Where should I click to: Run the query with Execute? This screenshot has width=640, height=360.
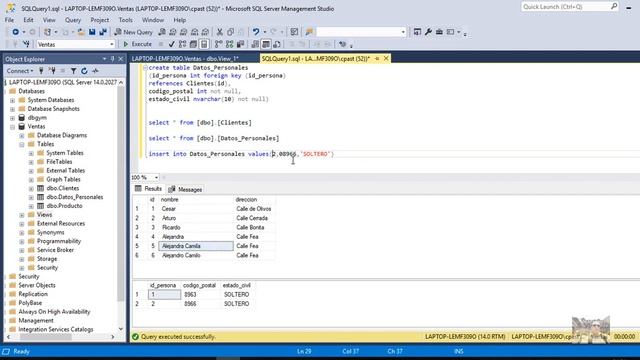(x=137, y=44)
